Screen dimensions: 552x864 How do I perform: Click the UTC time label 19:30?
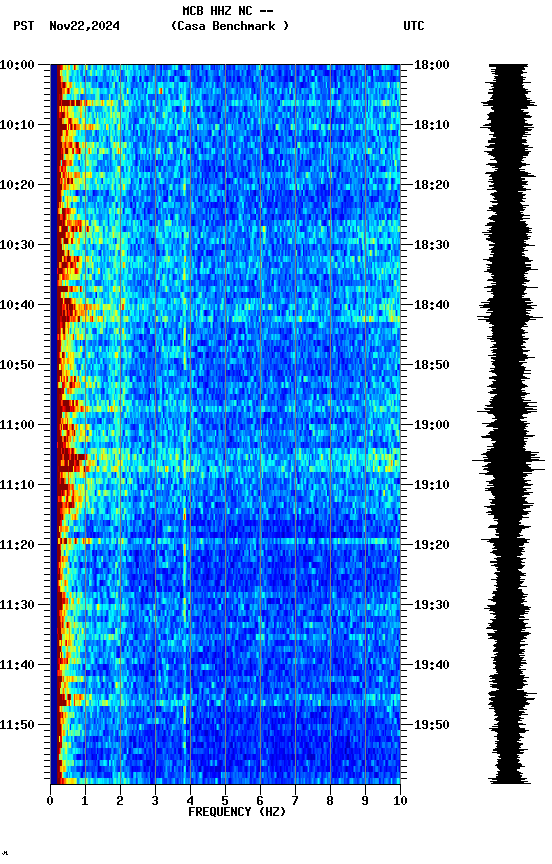click(432, 606)
